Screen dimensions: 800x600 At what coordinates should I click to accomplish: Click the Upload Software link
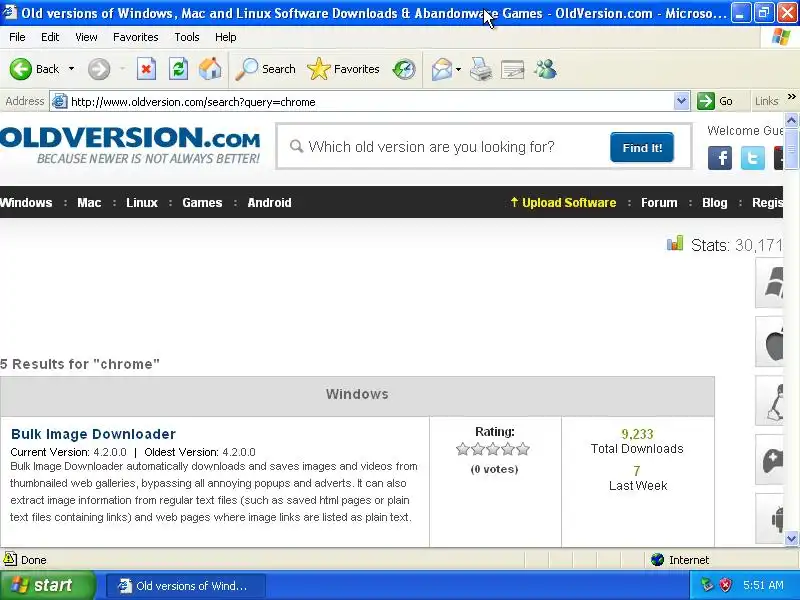click(x=563, y=203)
